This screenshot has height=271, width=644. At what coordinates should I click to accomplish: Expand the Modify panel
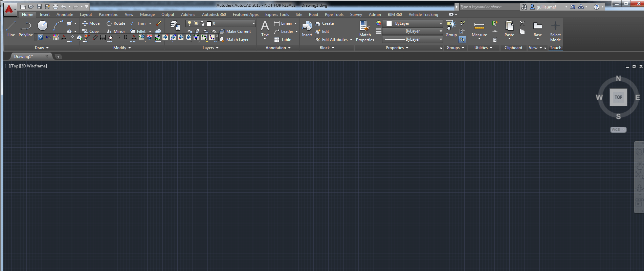pyautogui.click(x=122, y=48)
